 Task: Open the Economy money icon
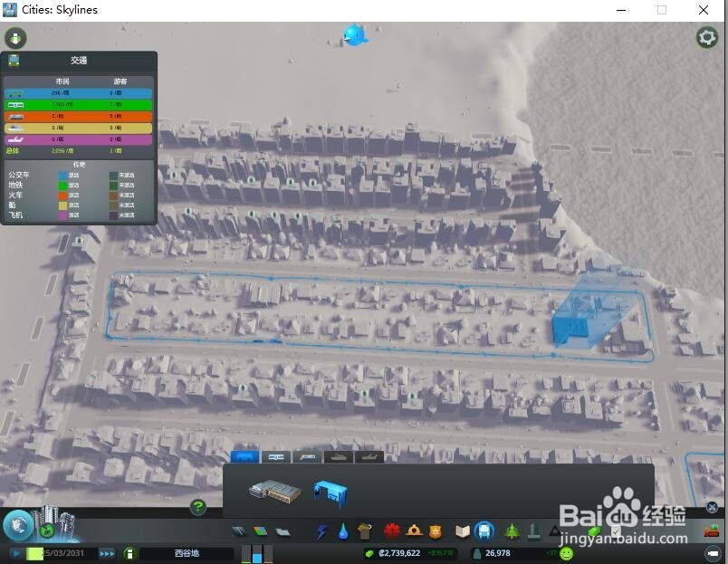click(594, 531)
